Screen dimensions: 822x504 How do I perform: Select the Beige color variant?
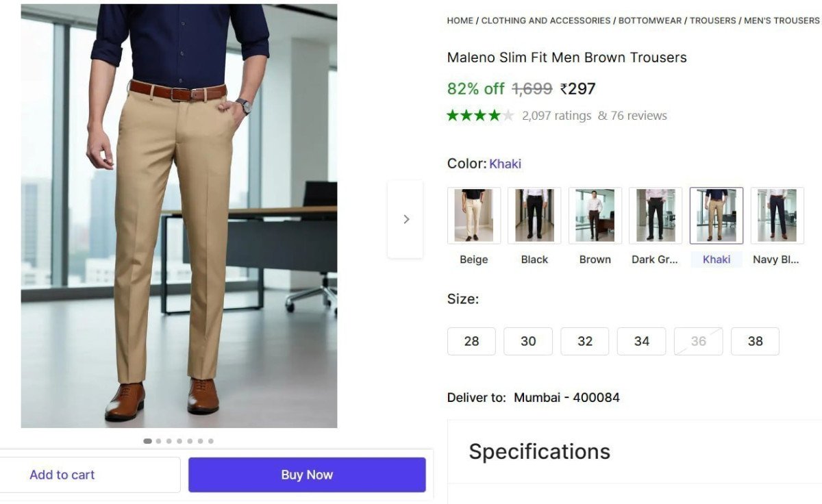[473, 214]
